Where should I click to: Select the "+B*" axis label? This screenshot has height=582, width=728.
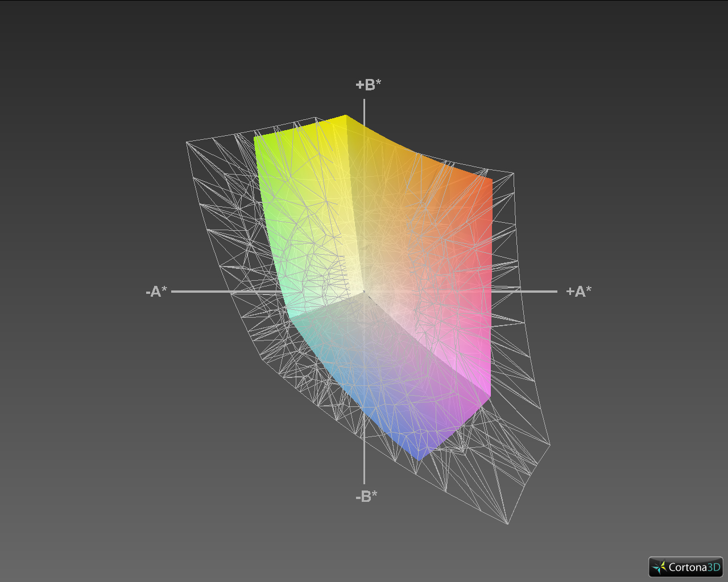(369, 85)
